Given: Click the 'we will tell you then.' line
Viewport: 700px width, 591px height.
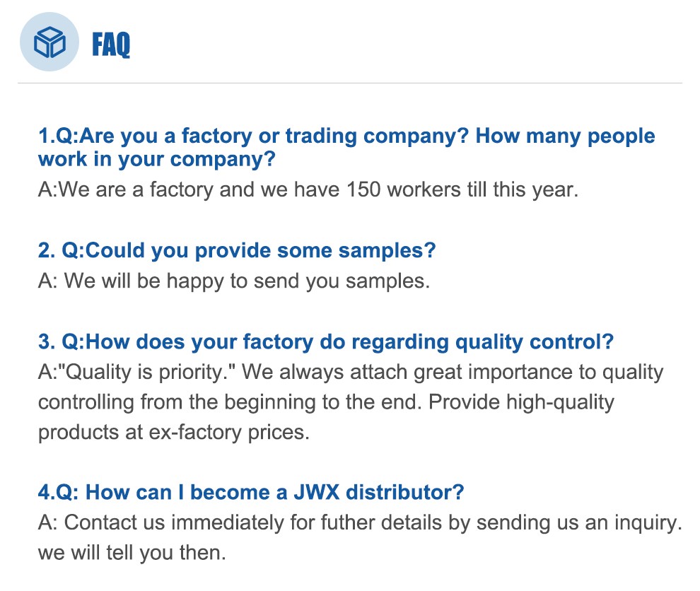Looking at the screenshot, I should pyautogui.click(x=132, y=553).
